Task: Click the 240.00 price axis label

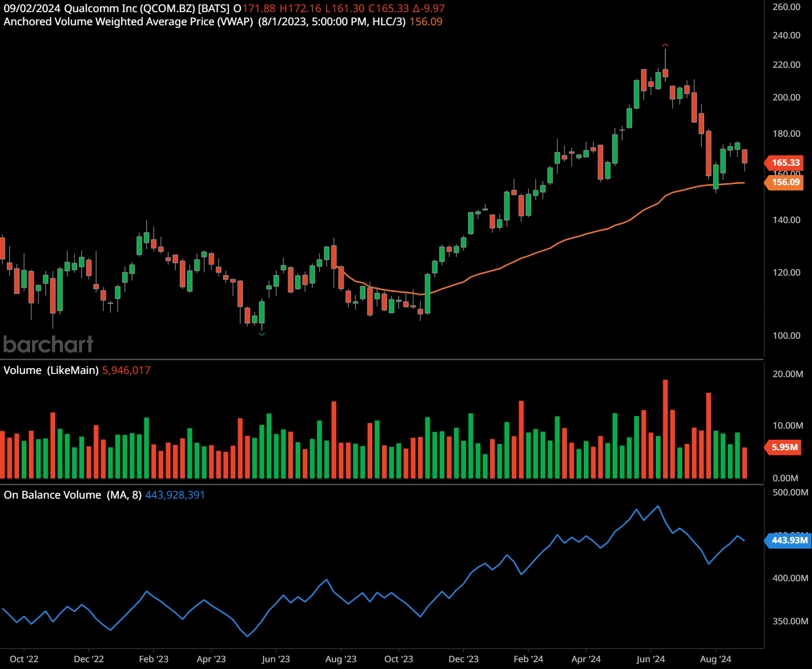Action: click(x=786, y=35)
